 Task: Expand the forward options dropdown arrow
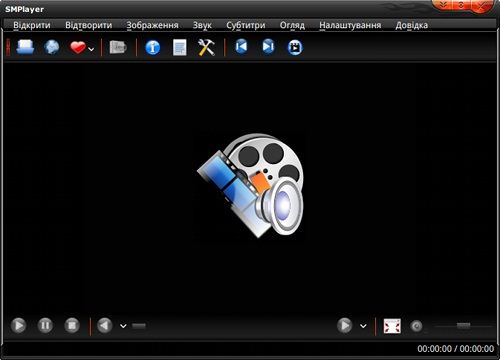[x=363, y=326]
